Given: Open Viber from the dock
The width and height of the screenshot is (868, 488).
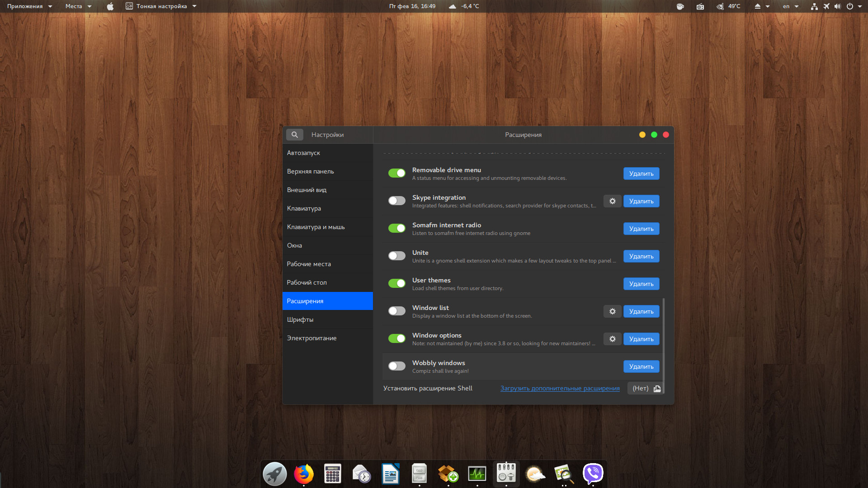Looking at the screenshot, I should coord(593,474).
